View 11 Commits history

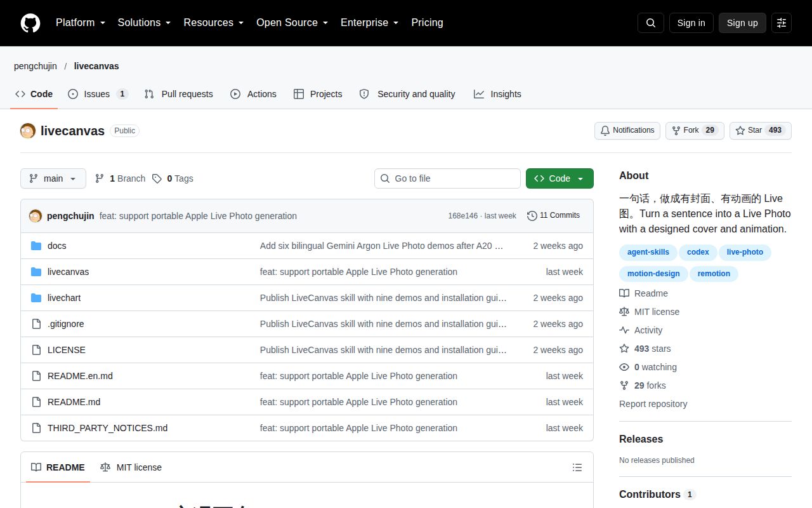point(553,215)
